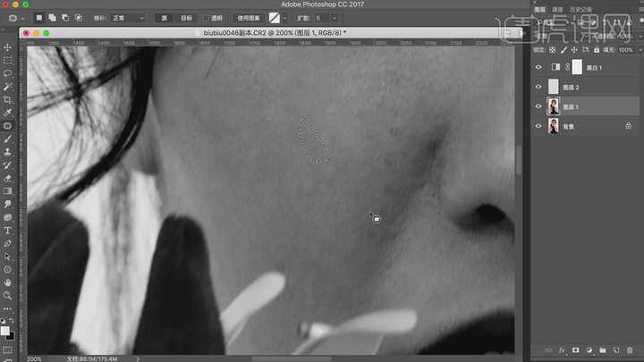644x362 pixels.
Task: Switch to the 历史记录 panel tab
Action: 580,10
